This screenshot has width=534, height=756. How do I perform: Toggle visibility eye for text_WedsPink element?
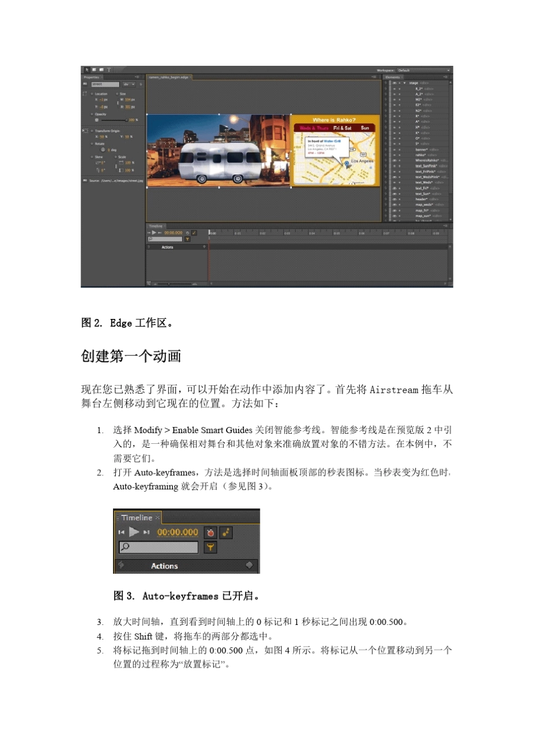click(394, 177)
